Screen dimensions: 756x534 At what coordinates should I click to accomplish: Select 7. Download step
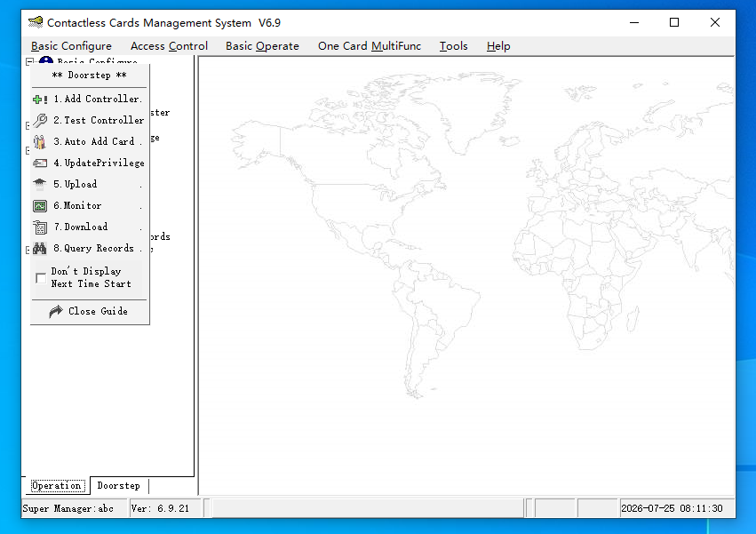click(90, 227)
